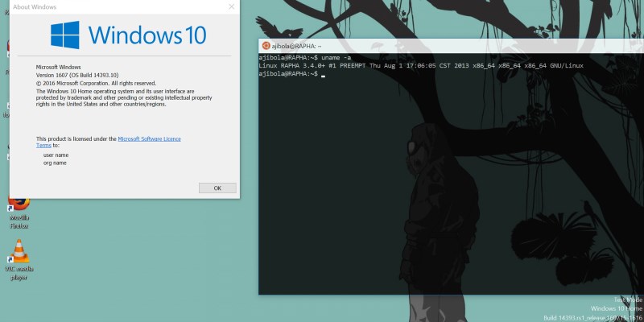Click the Windows 10 logo in the dialog

(128, 35)
